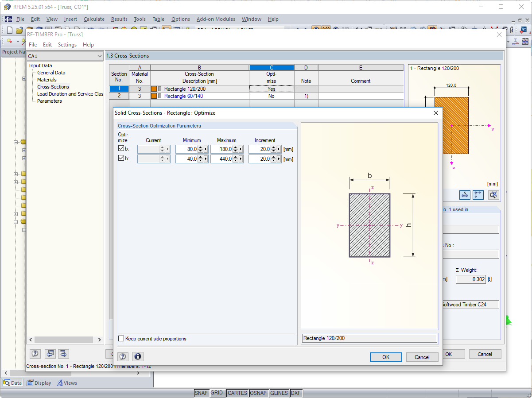Image resolution: width=532 pixels, height=398 pixels.
Task: Toggle the coordinate axes display icon in preview panel
Action: click(478, 195)
